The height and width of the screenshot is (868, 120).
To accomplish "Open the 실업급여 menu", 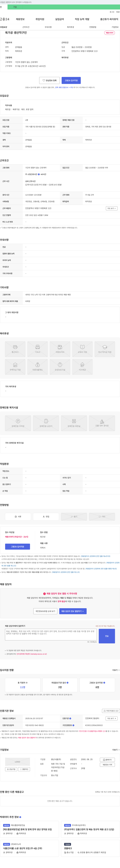I will coord(59,19).
